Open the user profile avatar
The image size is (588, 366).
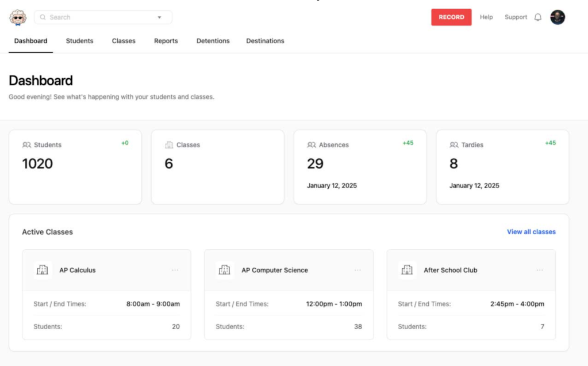(x=558, y=17)
